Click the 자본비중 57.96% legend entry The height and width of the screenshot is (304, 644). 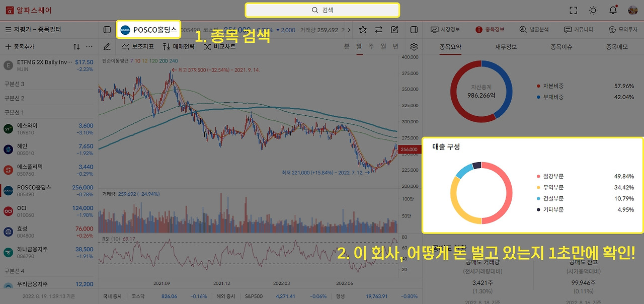[x=585, y=86]
